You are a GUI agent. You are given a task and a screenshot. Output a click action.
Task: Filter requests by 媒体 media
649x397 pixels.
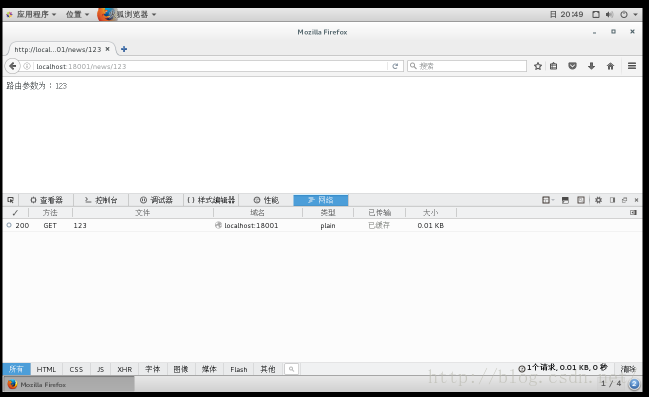coord(209,369)
